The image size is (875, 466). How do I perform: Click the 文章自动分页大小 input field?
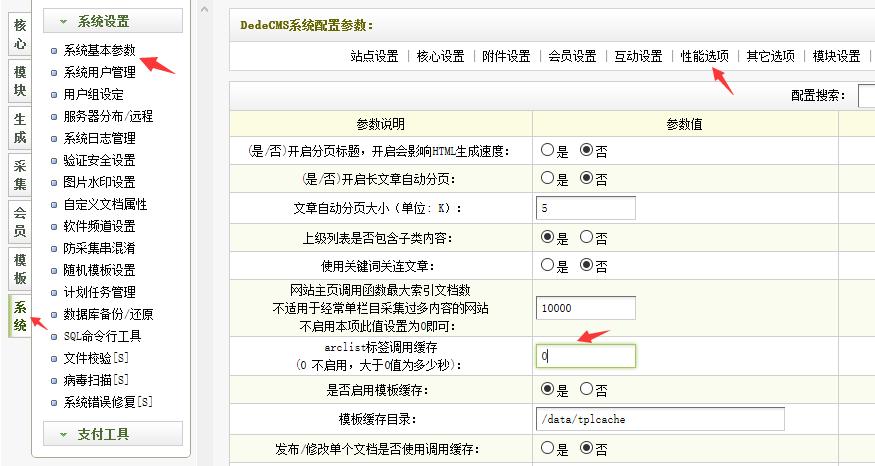(585, 208)
